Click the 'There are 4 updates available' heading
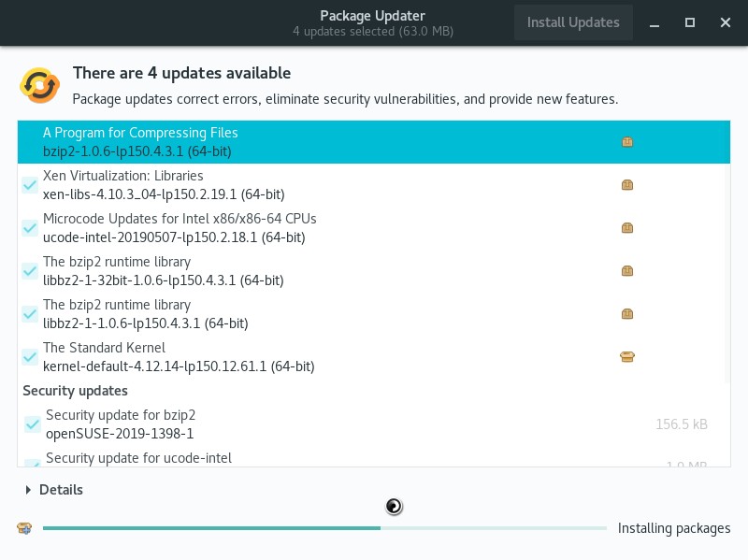 point(181,73)
